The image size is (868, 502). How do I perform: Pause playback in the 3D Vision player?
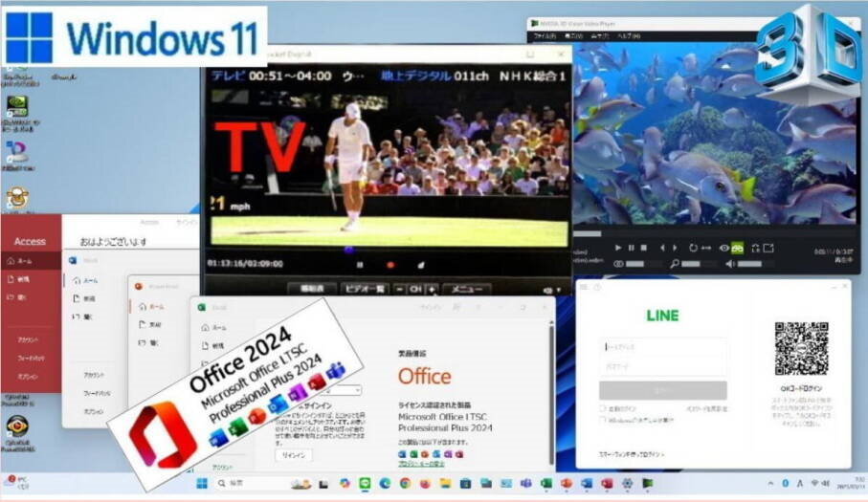(x=631, y=248)
